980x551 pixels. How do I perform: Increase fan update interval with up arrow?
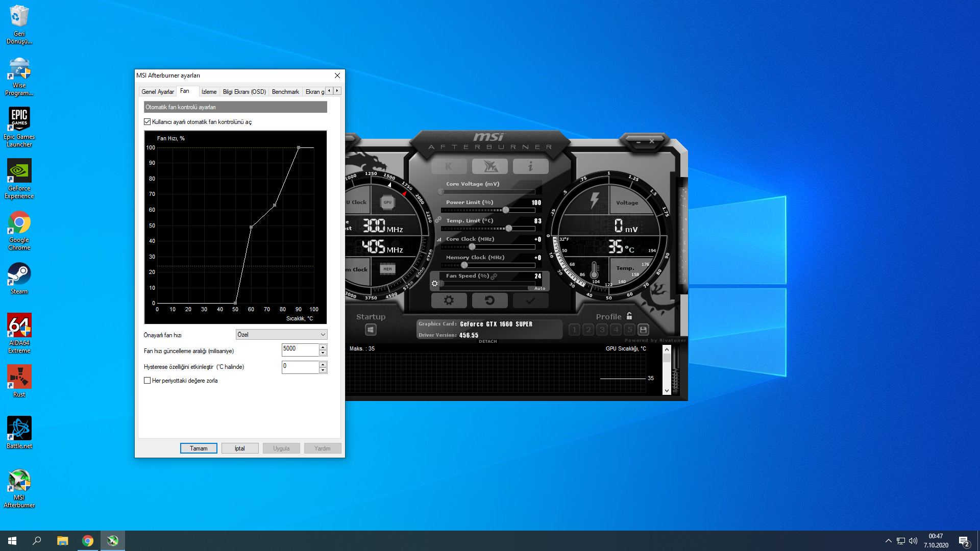click(323, 347)
